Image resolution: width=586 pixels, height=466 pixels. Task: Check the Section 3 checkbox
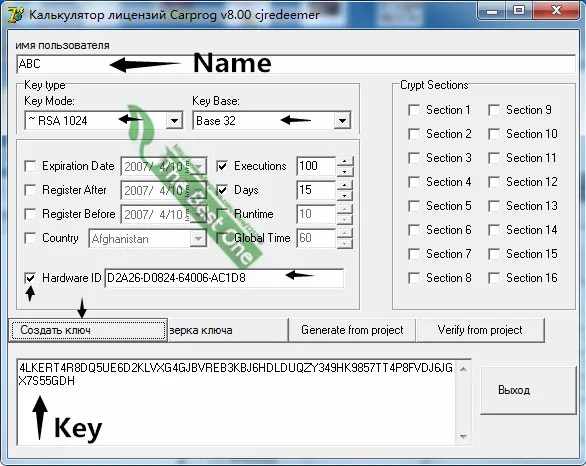coord(414,158)
